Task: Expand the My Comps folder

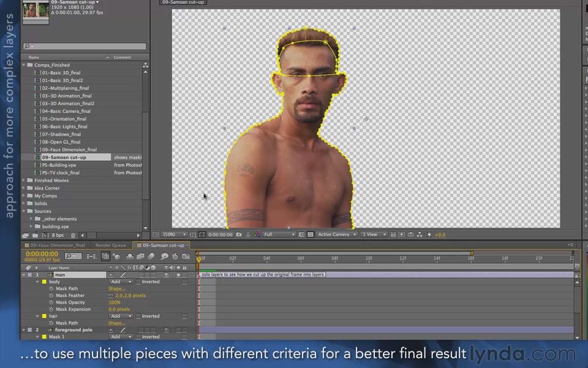Action: pos(24,196)
